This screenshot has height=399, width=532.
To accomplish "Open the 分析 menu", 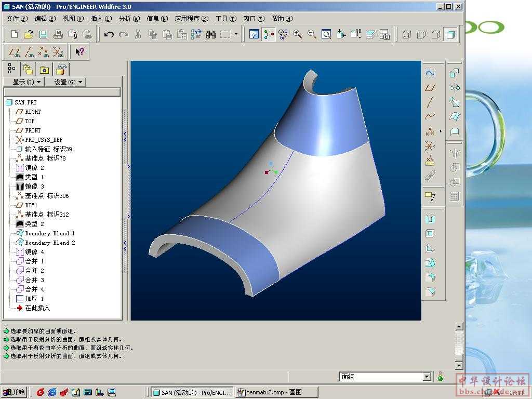I will pos(129,19).
